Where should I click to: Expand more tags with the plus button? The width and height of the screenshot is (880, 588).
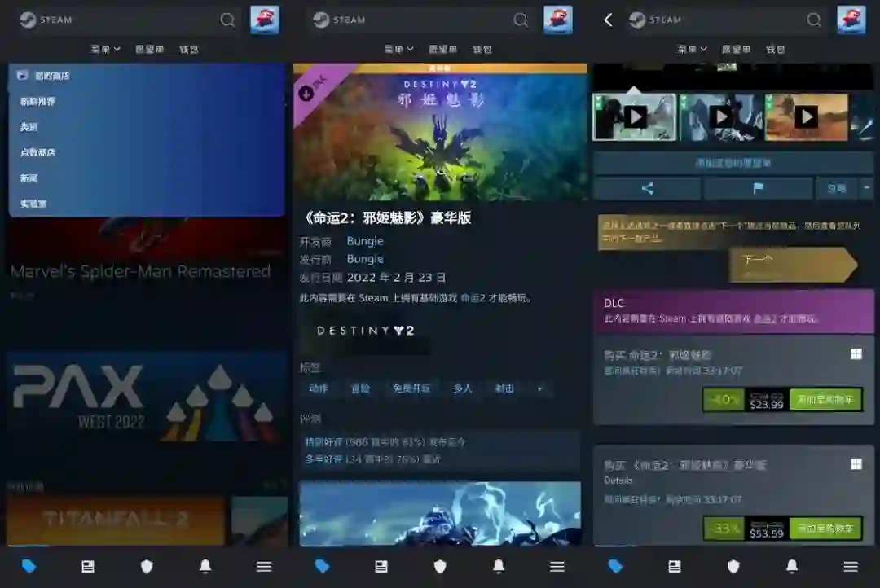(x=540, y=388)
